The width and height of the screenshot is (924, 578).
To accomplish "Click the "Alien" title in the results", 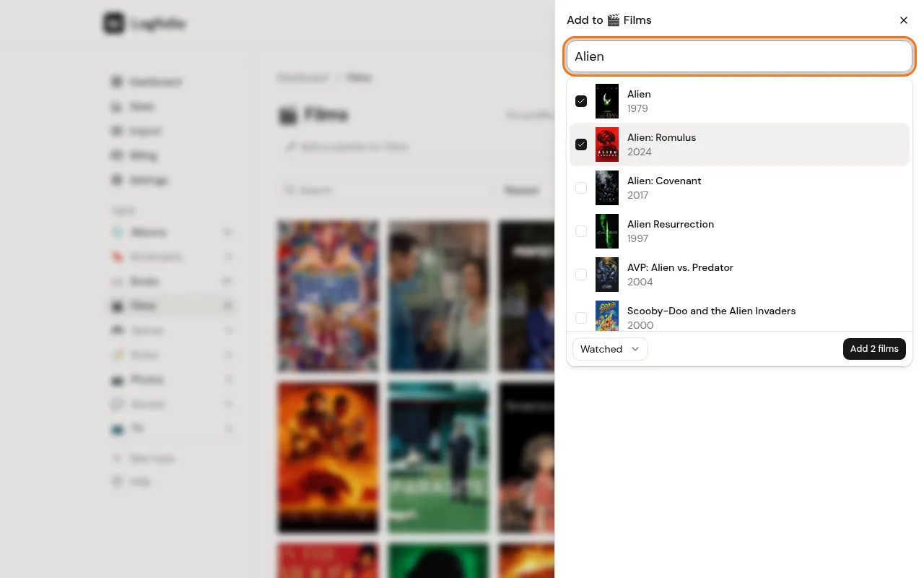I will [x=639, y=94].
